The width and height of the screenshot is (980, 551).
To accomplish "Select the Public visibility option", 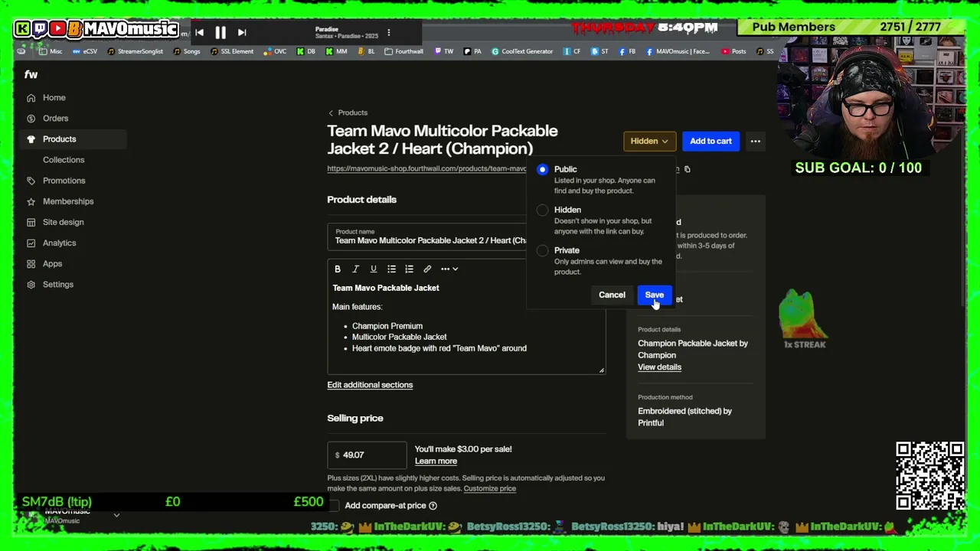I will click(543, 169).
